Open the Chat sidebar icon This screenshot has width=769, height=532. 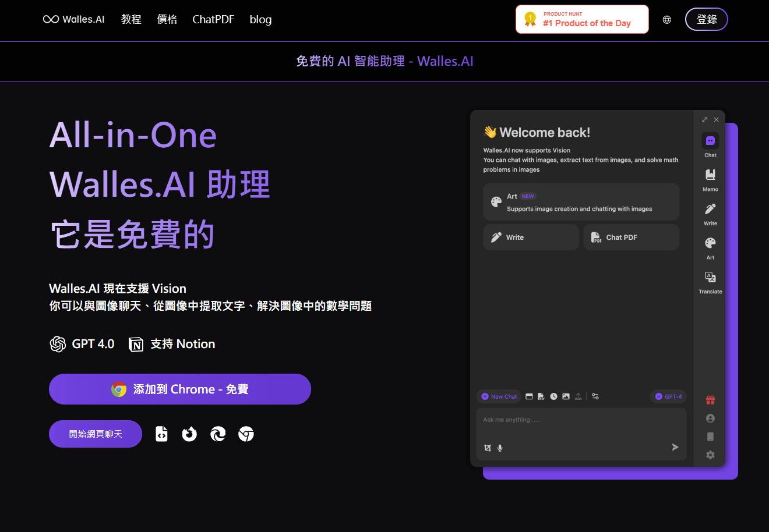tap(710, 141)
